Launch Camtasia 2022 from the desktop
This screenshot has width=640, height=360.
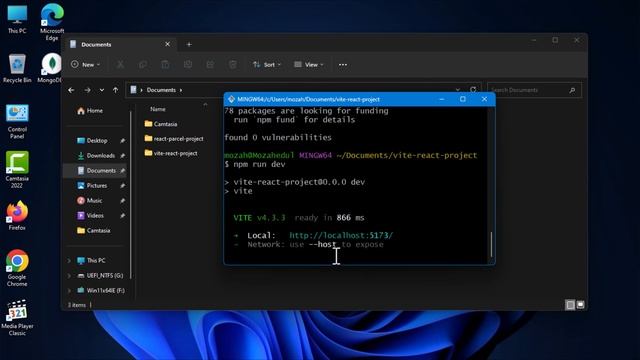pos(17,169)
